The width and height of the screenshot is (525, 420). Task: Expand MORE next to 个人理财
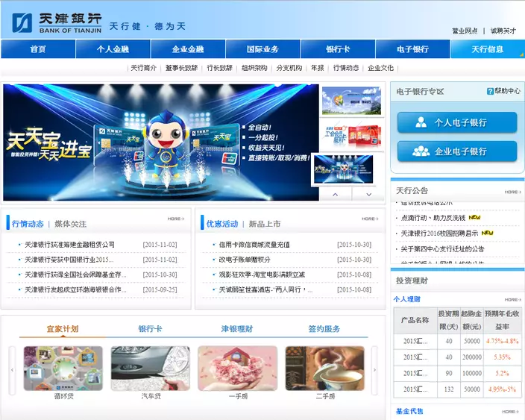pyautogui.click(x=511, y=299)
